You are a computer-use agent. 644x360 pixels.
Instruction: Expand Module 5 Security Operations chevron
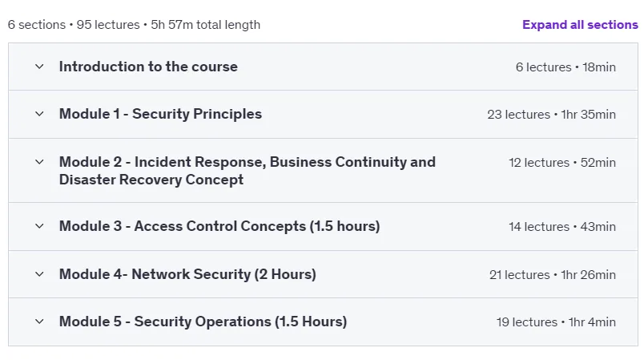pos(39,322)
